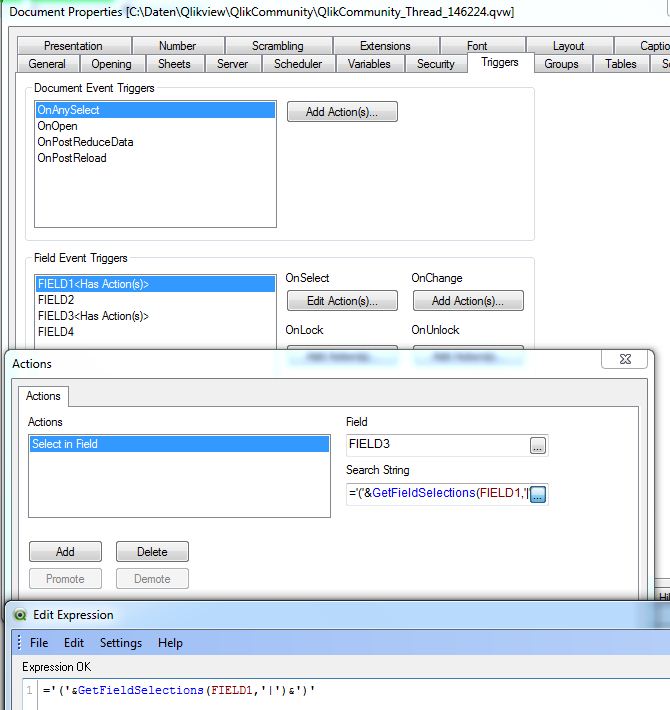The width and height of the screenshot is (670, 710).
Task: Switch to the Server tab
Action: tap(232, 64)
